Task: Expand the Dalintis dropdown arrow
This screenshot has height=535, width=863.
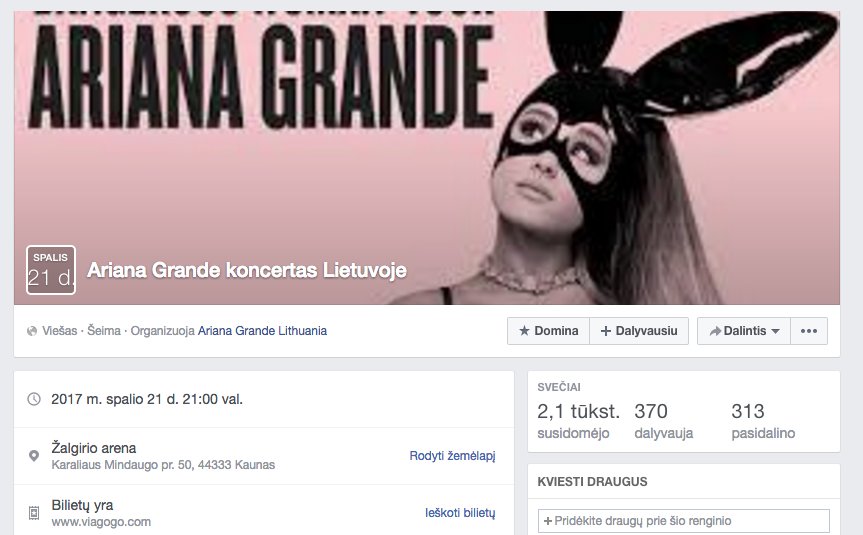Action: click(x=775, y=331)
